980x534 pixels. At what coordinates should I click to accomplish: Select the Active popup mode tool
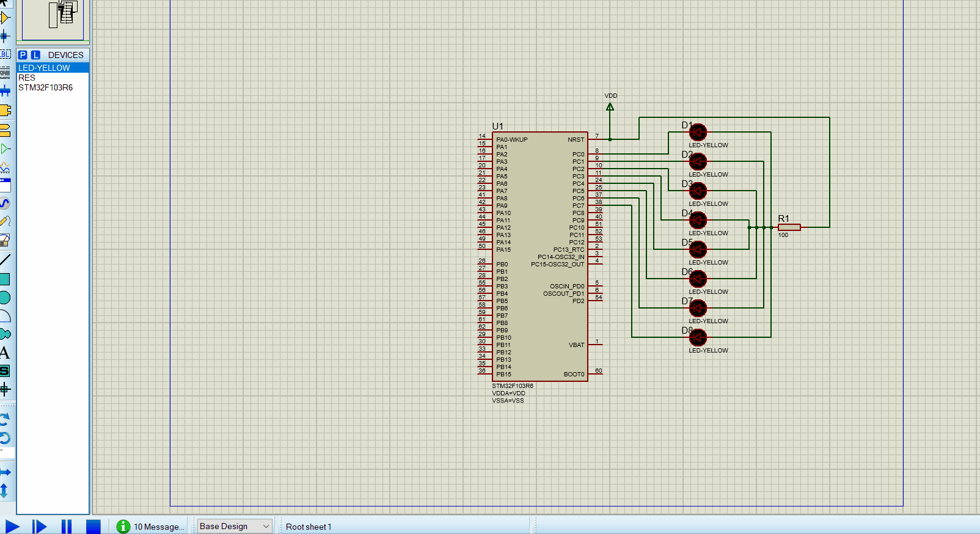(x=5, y=185)
